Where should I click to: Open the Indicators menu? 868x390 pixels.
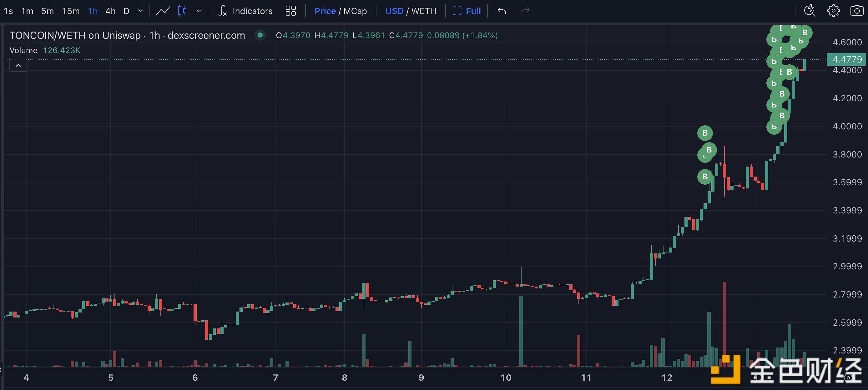(245, 11)
